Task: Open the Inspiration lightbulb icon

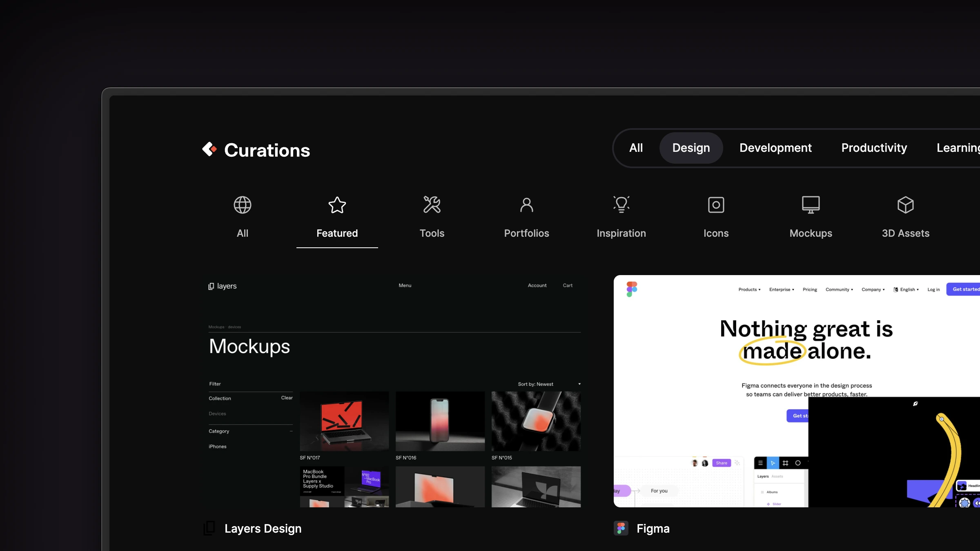Action: point(621,205)
